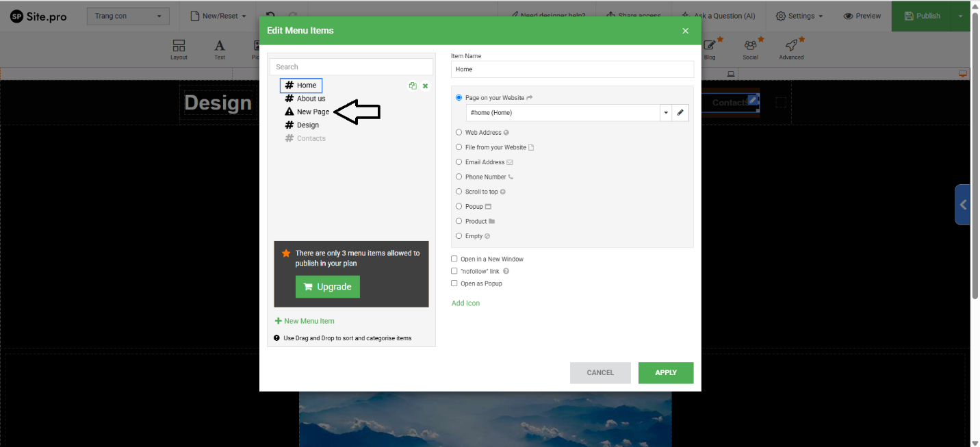The image size is (980, 447).
Task: Open the Advanced elements icon
Action: 791,49
